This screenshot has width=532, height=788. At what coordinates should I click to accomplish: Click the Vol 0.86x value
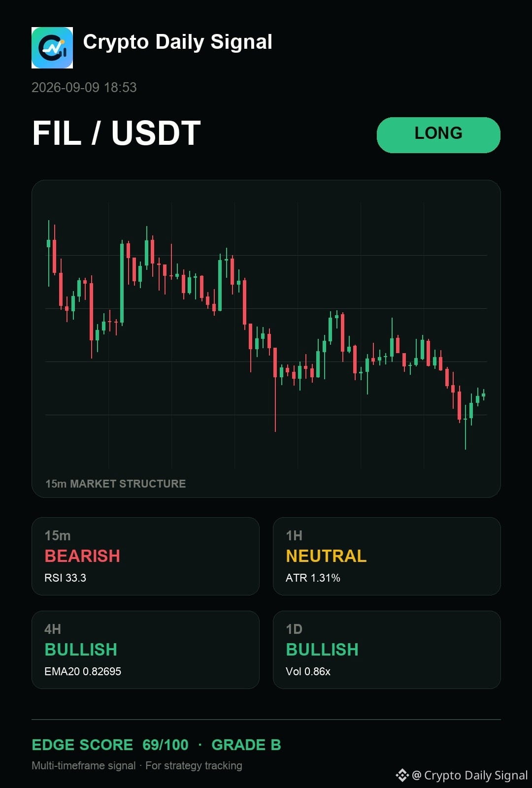click(x=308, y=671)
